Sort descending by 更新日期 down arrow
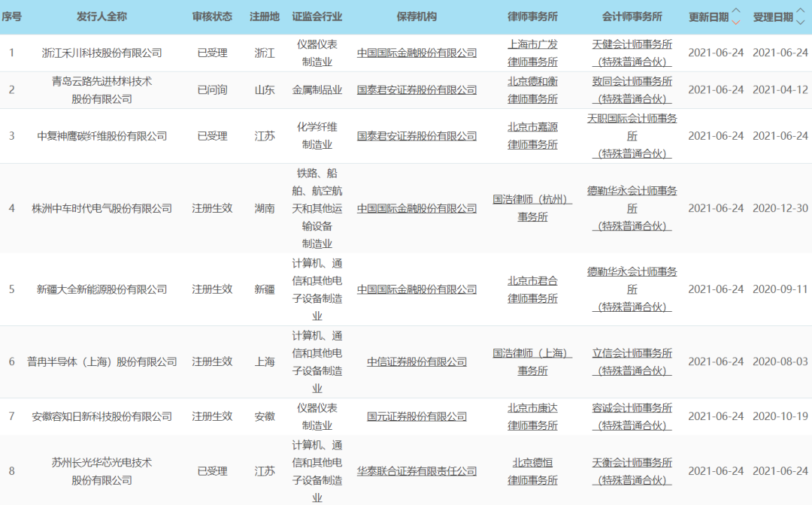The width and height of the screenshot is (812, 505). tap(736, 23)
